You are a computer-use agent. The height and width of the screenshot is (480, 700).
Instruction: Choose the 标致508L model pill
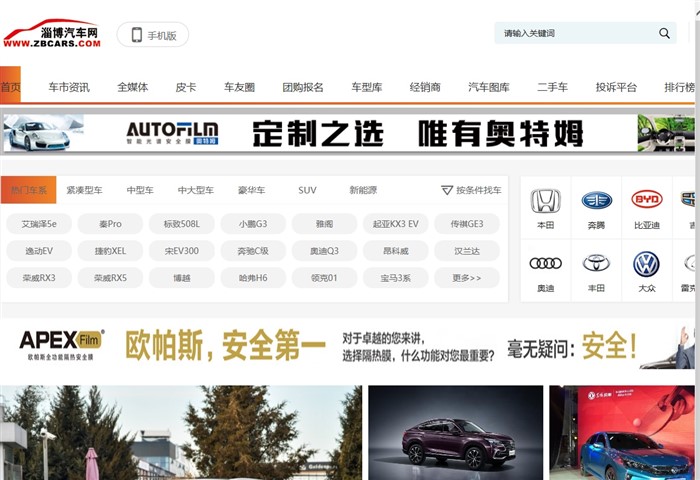tap(182, 224)
